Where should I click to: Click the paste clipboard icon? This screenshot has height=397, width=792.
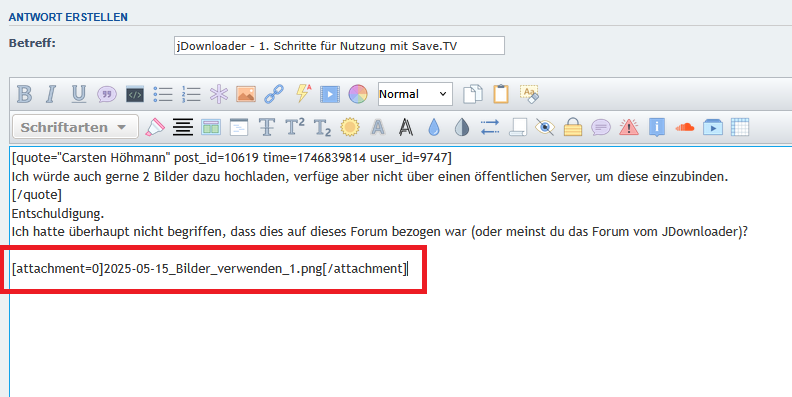coord(501,94)
